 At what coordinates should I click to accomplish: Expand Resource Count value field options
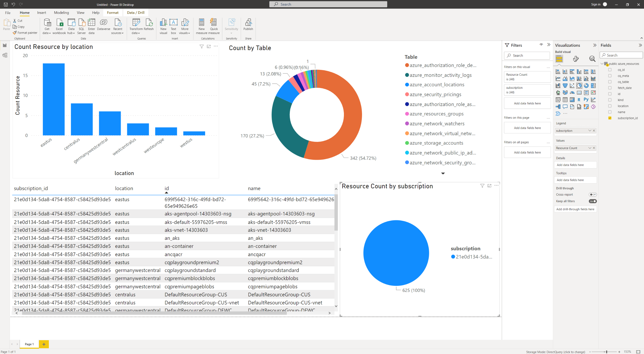[x=590, y=148]
